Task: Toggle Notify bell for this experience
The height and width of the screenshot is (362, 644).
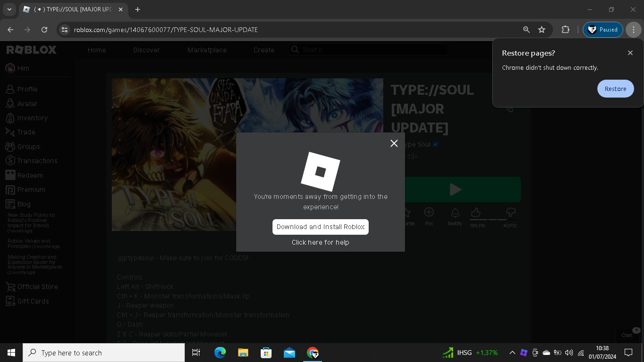Action: pyautogui.click(x=455, y=217)
